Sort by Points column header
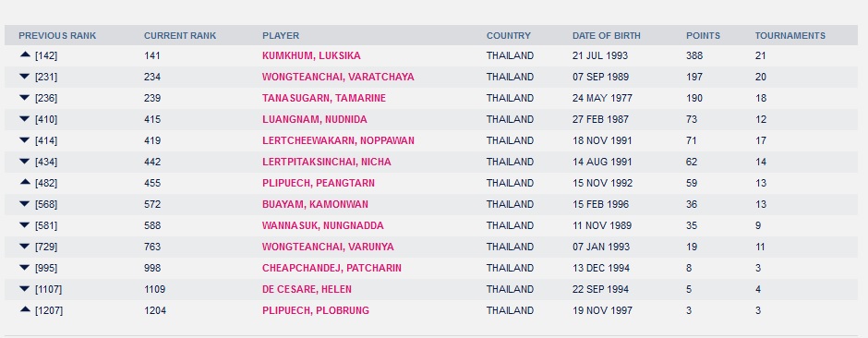868x338 pixels. (703, 35)
